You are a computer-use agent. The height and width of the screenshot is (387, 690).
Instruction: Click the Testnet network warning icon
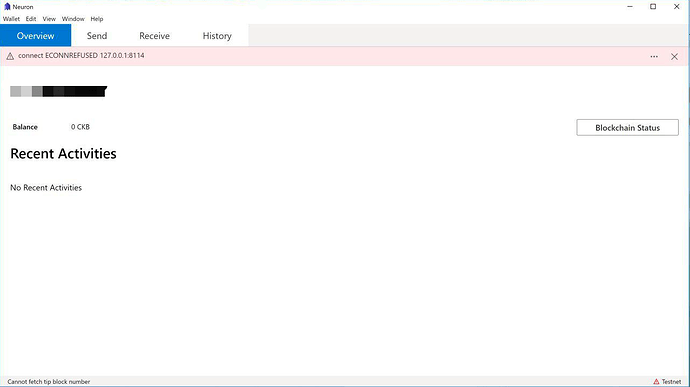[656, 382]
